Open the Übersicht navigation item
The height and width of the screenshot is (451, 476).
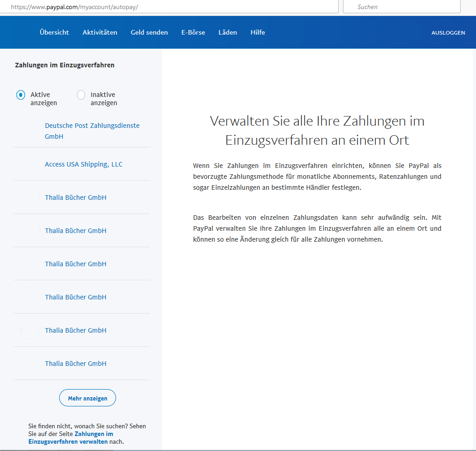pyautogui.click(x=54, y=32)
